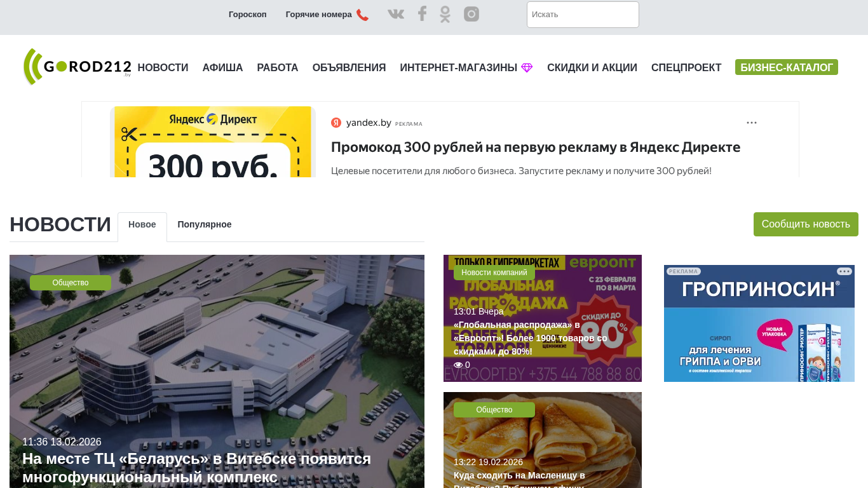Select the Новое news tab
Screen dimensions: 868x488
142,224
